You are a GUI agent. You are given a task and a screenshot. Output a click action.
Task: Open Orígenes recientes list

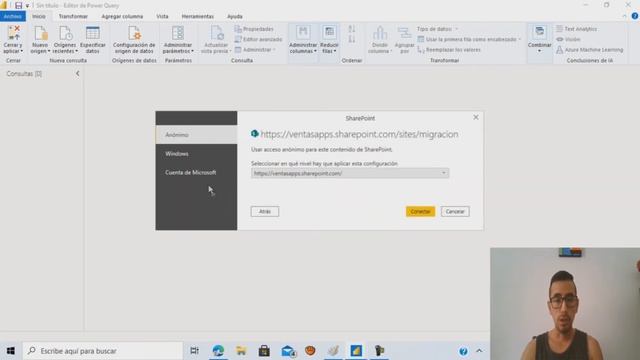tap(65, 39)
